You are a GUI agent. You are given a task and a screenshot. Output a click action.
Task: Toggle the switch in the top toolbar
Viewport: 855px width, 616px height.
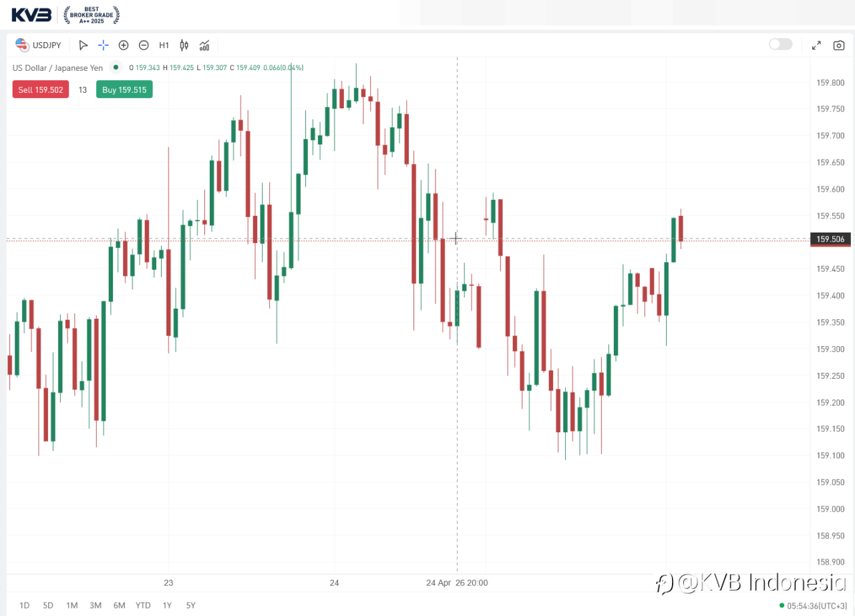780,44
